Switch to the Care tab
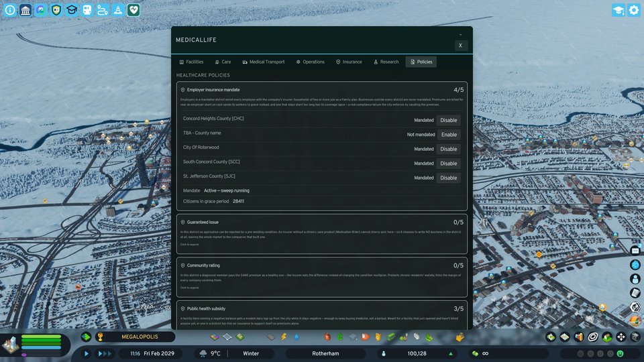The image size is (644, 362). [x=223, y=62]
